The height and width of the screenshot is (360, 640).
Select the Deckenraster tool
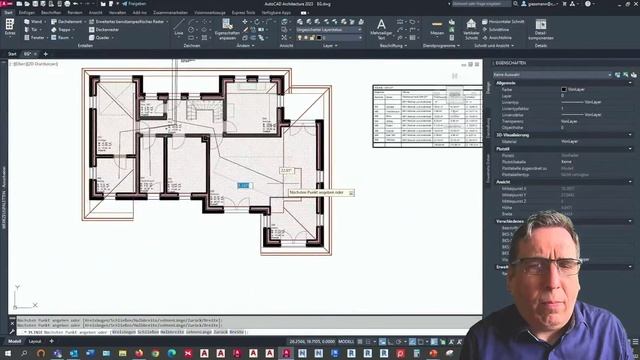(104, 30)
